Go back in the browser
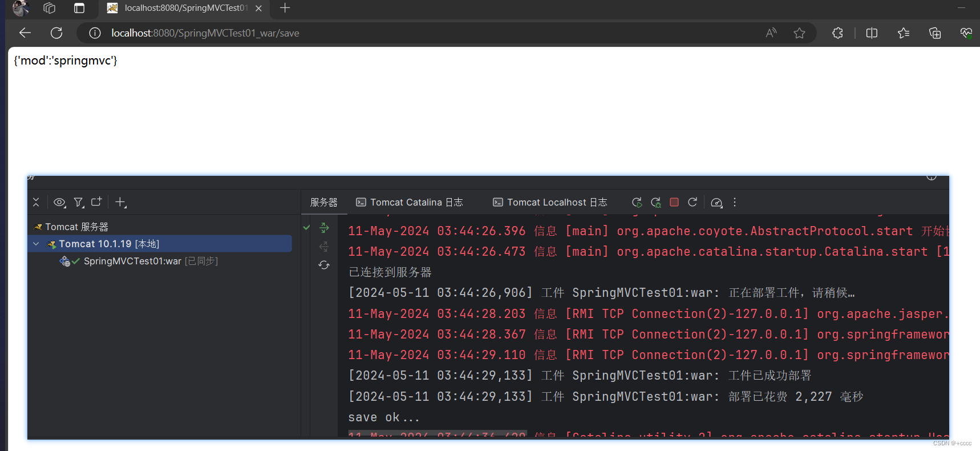Viewport: 980px width, 451px height. (x=25, y=33)
